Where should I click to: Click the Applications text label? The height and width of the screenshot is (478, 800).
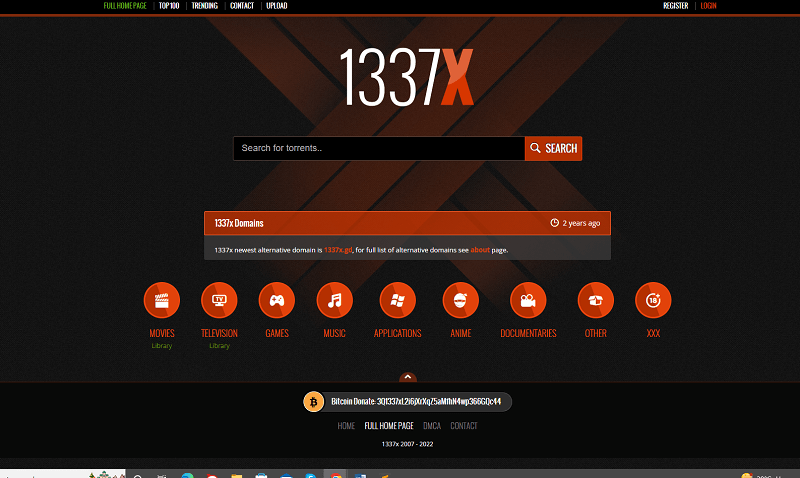pyautogui.click(x=397, y=333)
